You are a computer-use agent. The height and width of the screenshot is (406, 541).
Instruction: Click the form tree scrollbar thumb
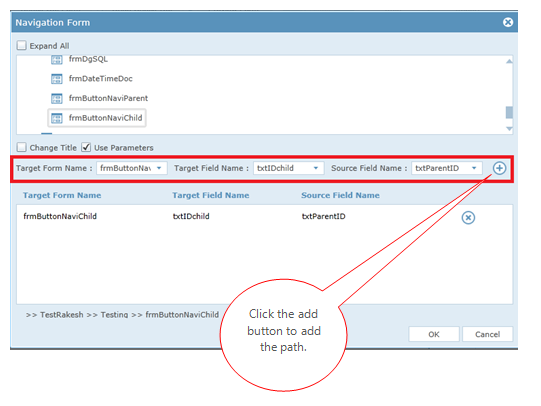509,112
